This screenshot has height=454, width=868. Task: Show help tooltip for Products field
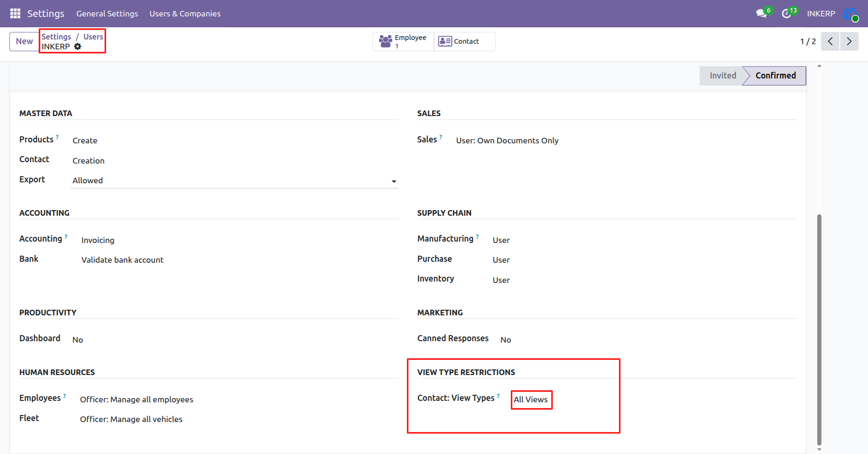click(x=57, y=137)
